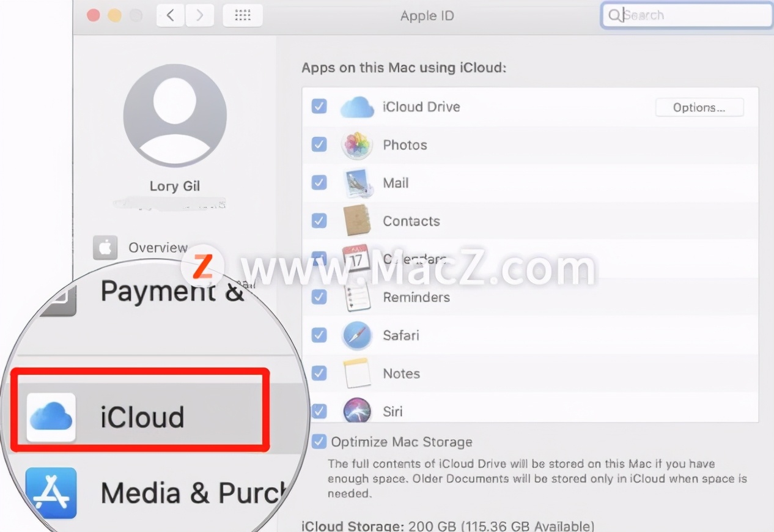Open the Overview section
The width and height of the screenshot is (774, 532).
point(157,248)
